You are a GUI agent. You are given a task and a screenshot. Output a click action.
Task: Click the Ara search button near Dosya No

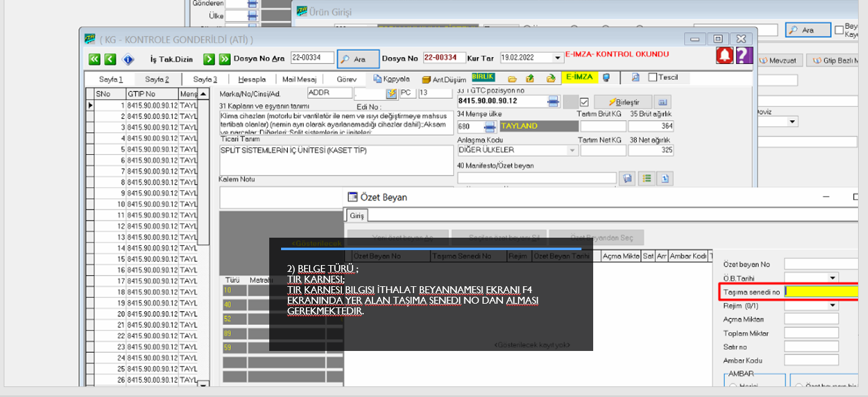pos(358,59)
